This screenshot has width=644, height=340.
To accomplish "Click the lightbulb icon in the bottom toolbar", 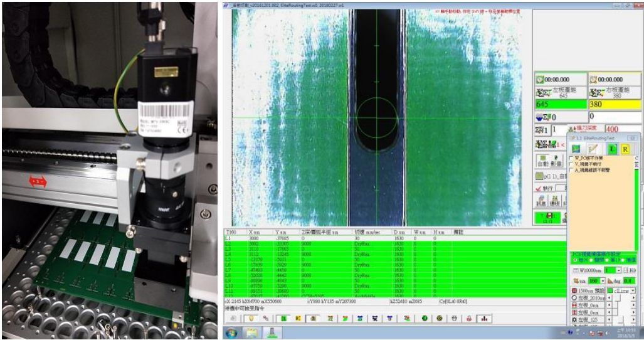I will 251,318.
